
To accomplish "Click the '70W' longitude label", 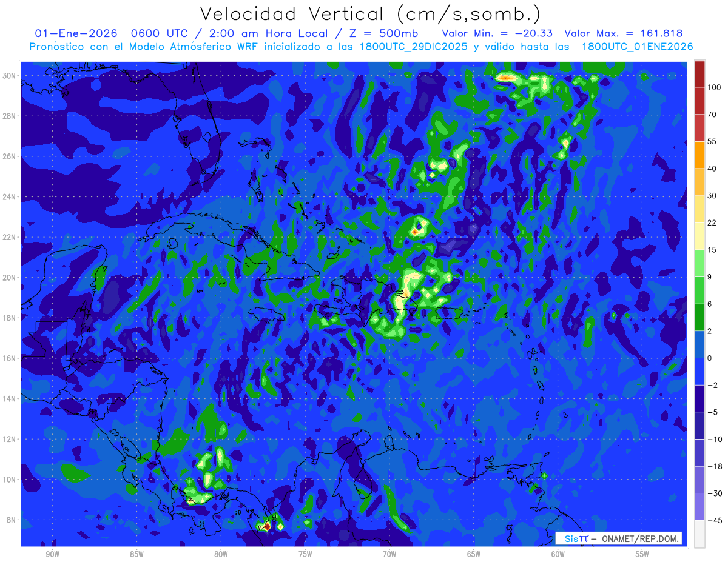I will [x=389, y=554].
